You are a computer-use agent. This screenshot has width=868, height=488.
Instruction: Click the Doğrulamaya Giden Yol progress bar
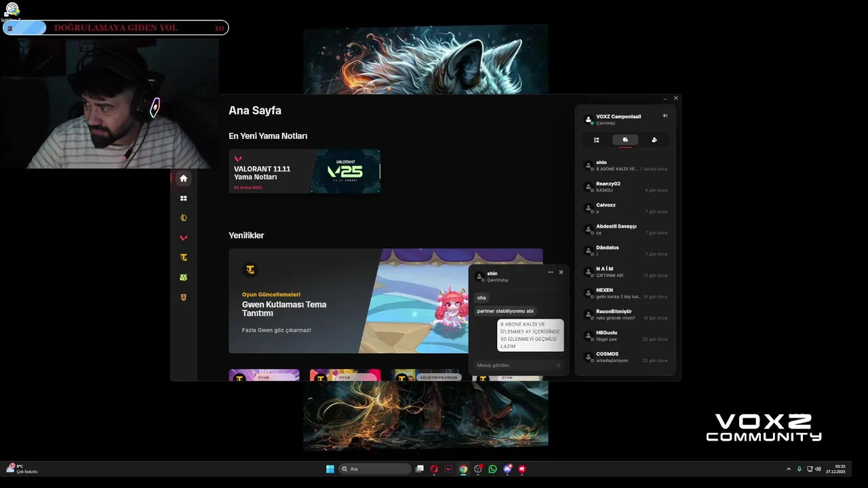(x=115, y=28)
